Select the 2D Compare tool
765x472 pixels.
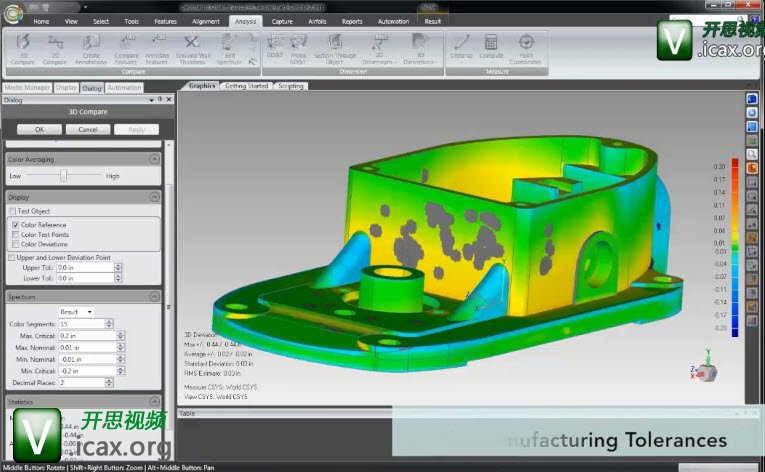pyautogui.click(x=57, y=48)
